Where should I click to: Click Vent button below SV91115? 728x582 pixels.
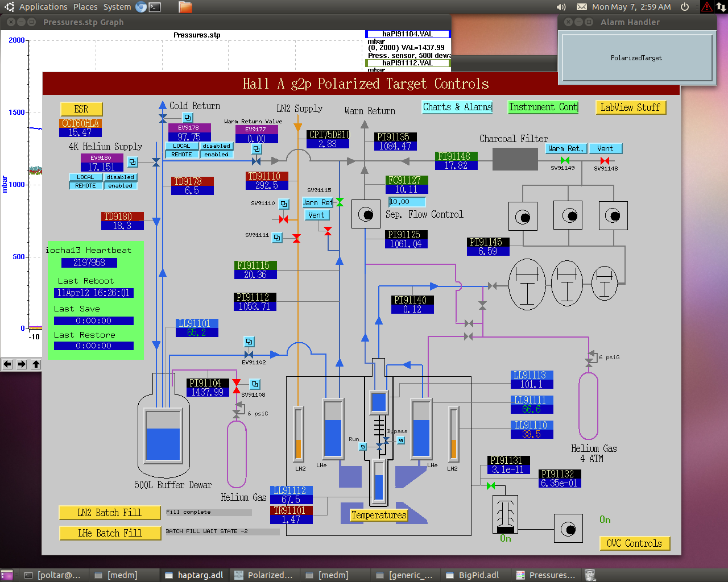pos(316,215)
